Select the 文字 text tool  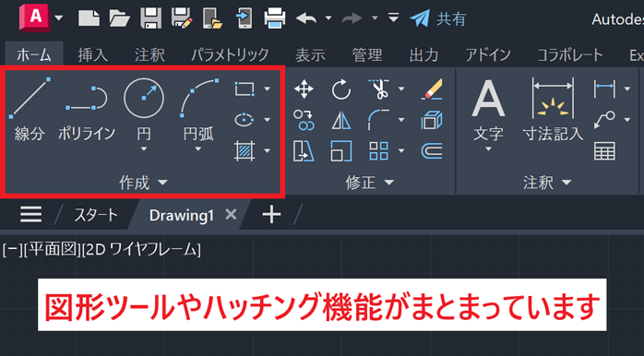(x=488, y=111)
